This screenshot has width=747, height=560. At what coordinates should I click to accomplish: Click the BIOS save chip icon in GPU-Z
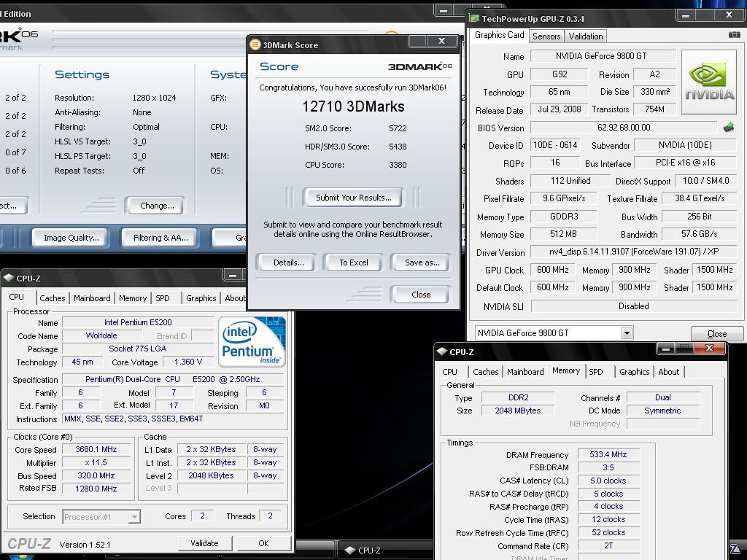click(729, 127)
